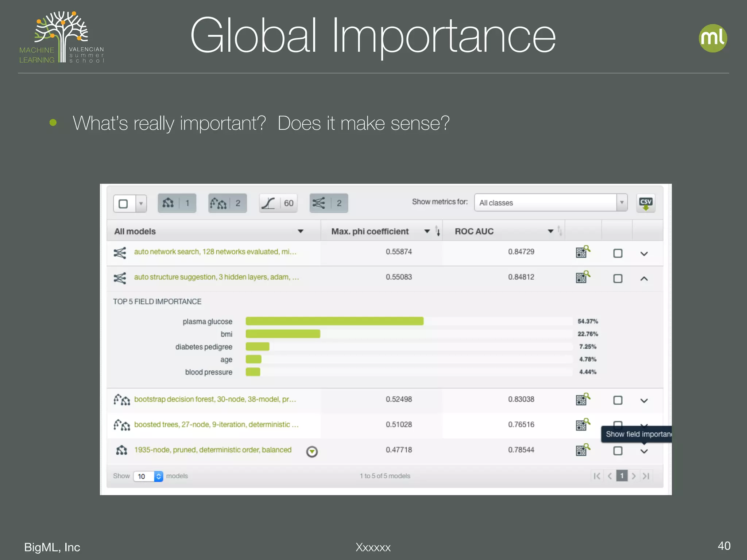Open the select-all checkbox dropdown arrow
Image resolution: width=747 pixels, height=560 pixels.
click(141, 203)
